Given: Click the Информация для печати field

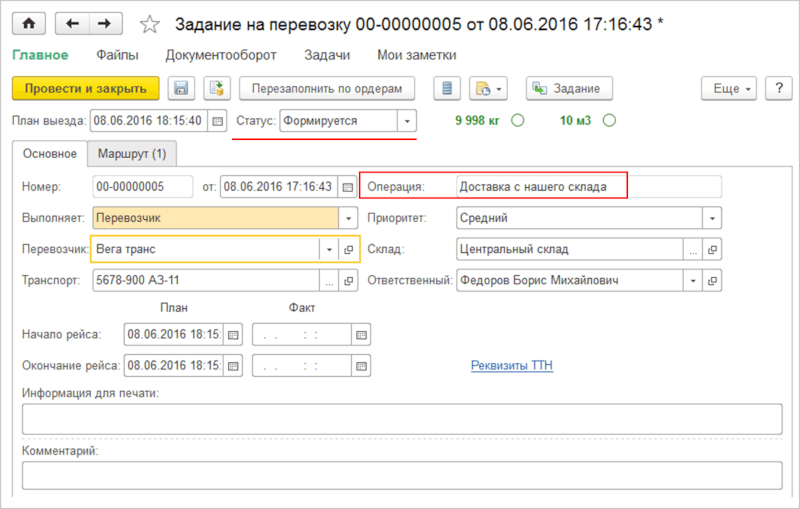Looking at the screenshot, I should tap(402, 419).
